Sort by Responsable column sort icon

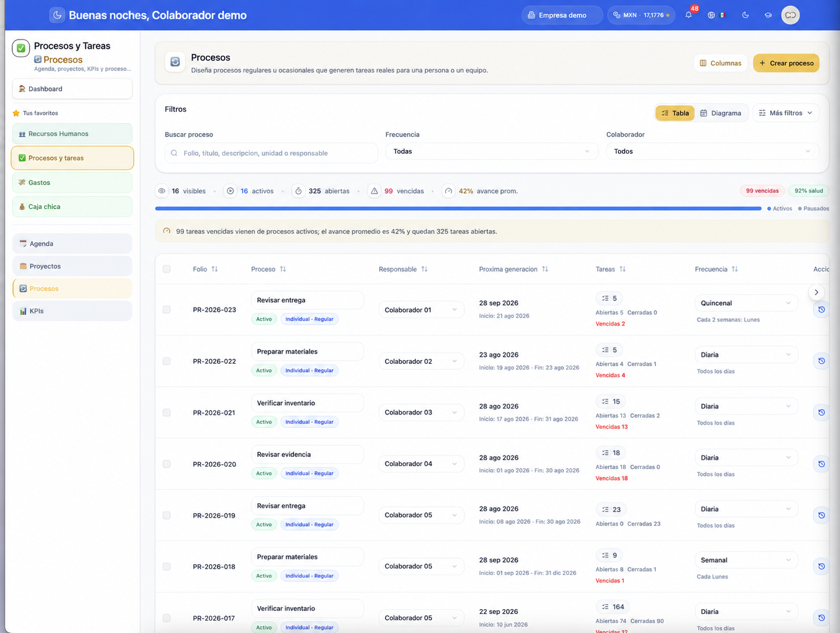(x=424, y=269)
